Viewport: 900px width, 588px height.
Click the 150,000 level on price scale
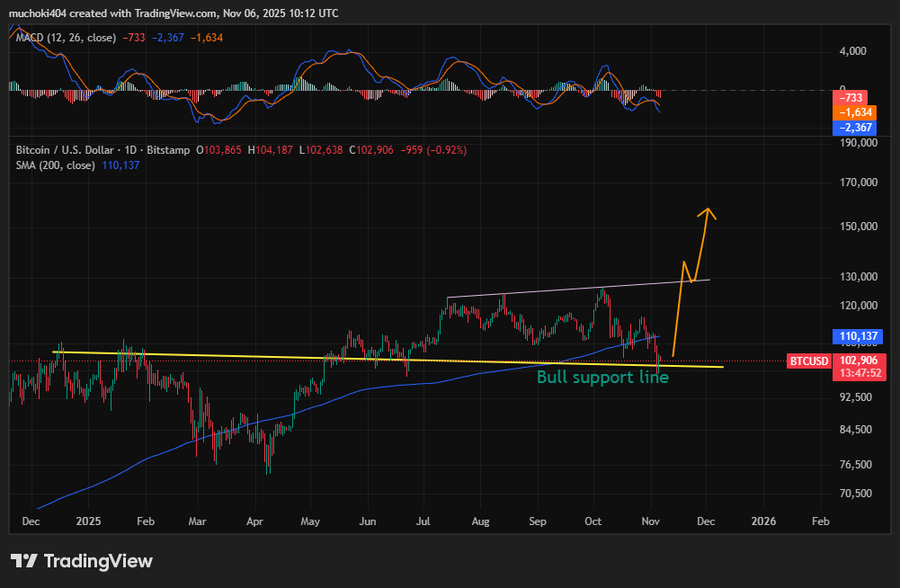859,227
